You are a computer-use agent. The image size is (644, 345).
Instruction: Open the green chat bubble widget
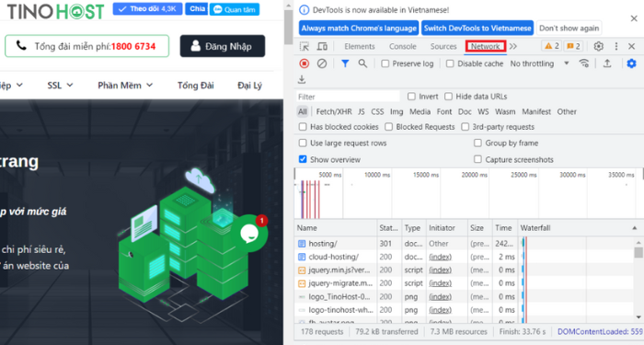(249, 234)
